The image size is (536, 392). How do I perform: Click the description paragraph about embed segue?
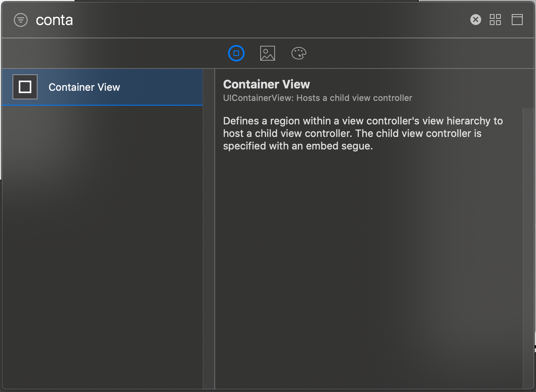[x=363, y=133]
